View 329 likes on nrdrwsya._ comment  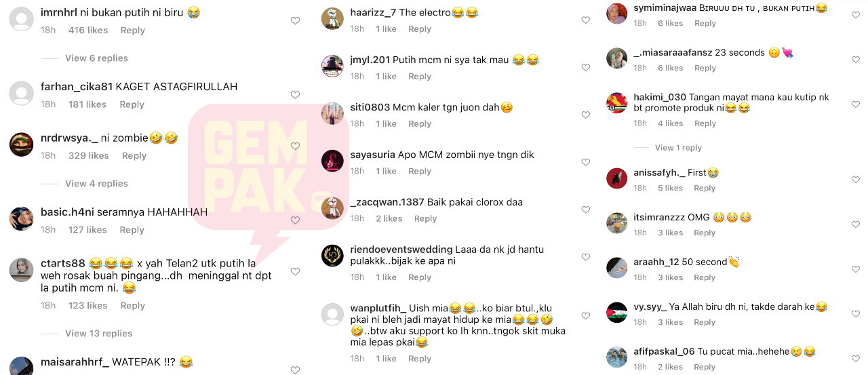pos(89,156)
